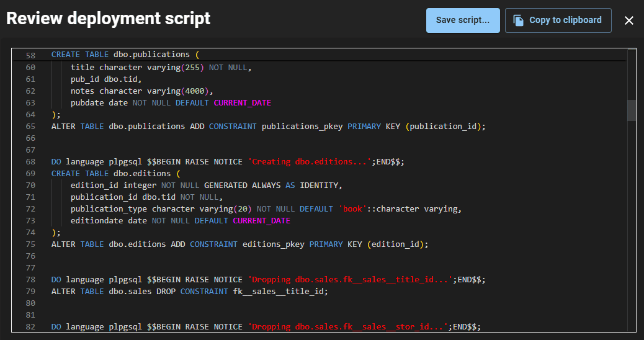Click 'pubdate date' on line 63
This screenshot has height=340, width=644.
click(99, 103)
